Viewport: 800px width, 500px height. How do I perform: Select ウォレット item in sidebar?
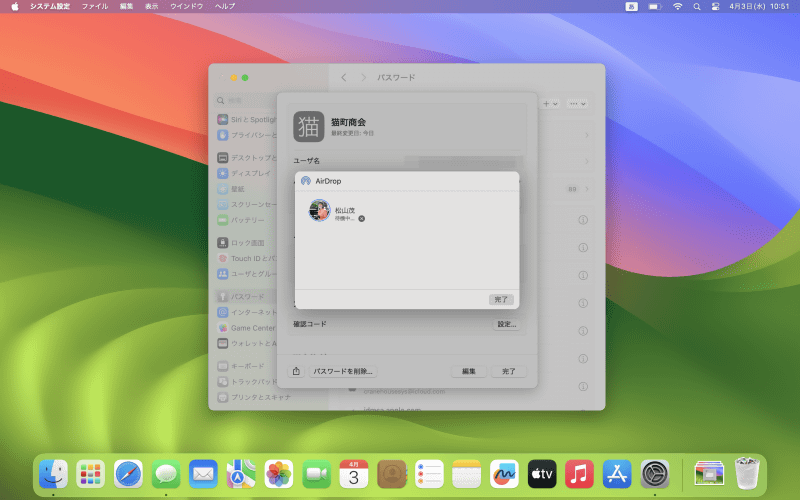247,343
